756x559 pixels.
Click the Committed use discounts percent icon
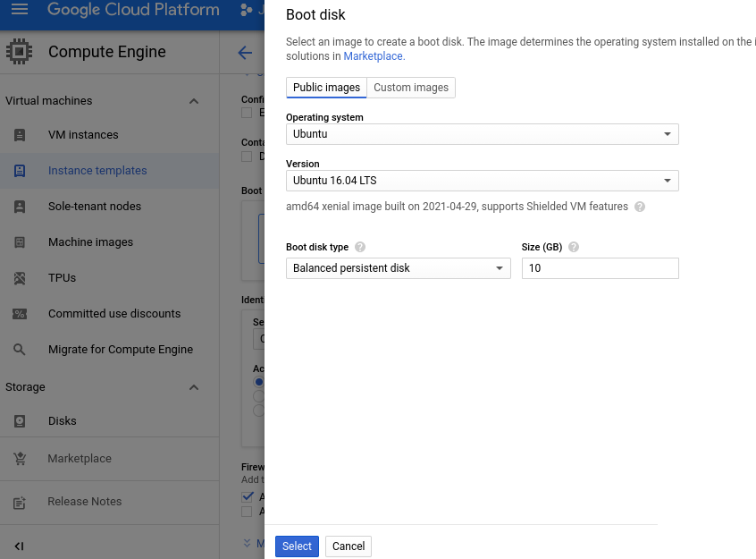point(20,314)
